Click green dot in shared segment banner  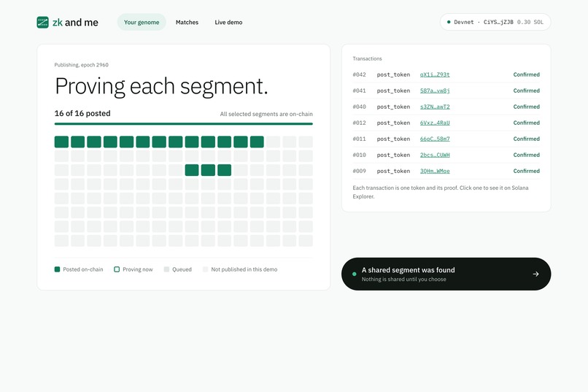[355, 274]
